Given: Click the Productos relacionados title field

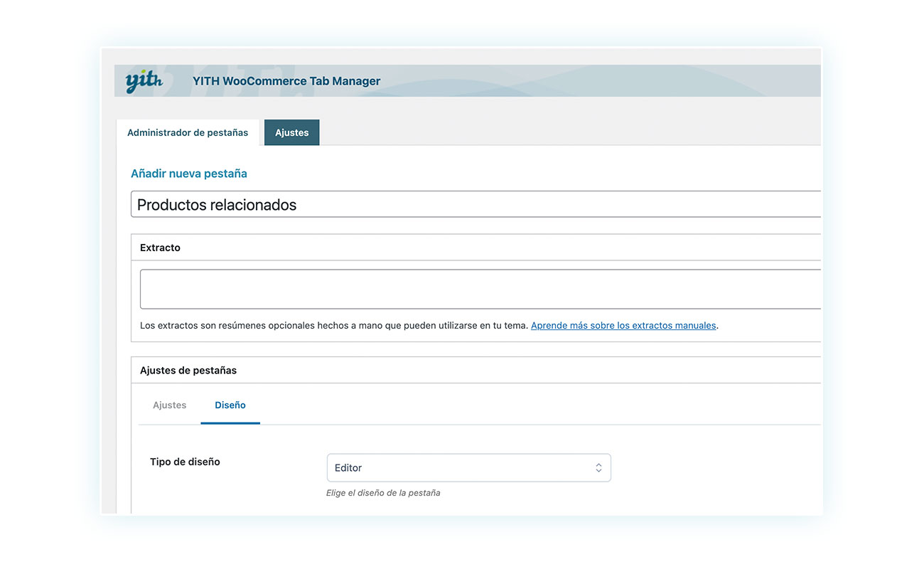Looking at the screenshot, I should (476, 205).
